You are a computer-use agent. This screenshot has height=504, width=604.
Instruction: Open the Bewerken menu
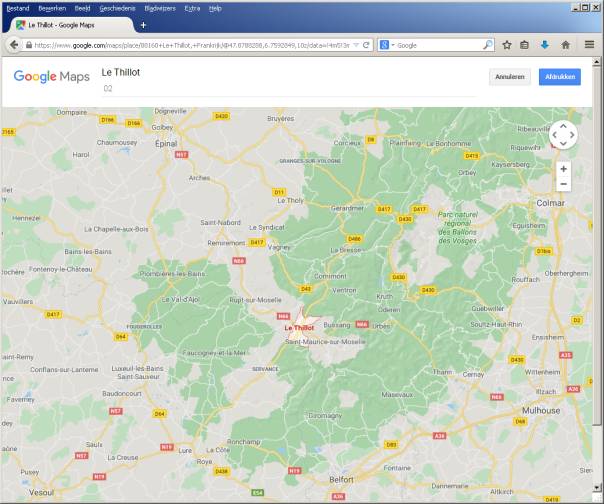click(x=52, y=8)
